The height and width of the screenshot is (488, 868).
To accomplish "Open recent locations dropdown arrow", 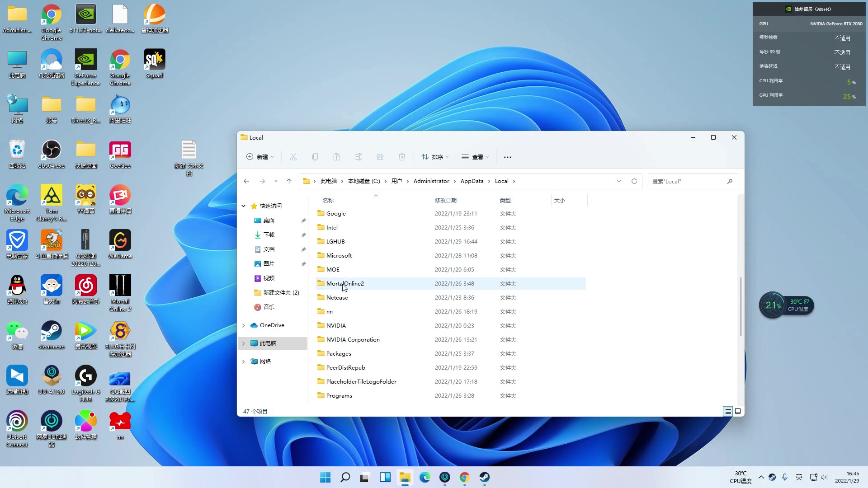I will tap(276, 181).
